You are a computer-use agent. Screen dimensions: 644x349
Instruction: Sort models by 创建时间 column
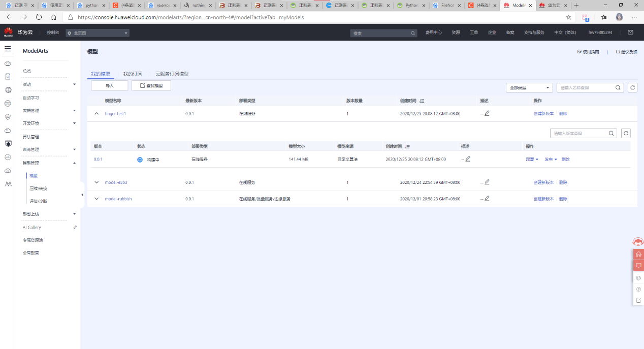point(422,101)
